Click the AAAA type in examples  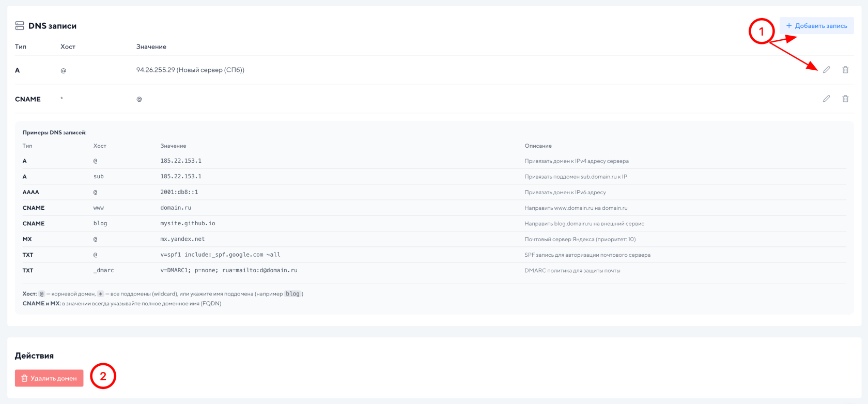(x=31, y=192)
